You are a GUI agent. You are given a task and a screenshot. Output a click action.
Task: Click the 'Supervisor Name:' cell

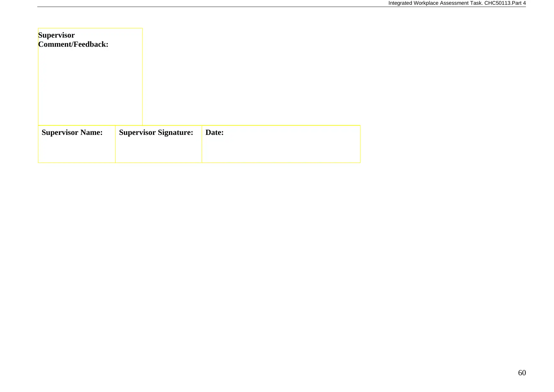(77, 144)
